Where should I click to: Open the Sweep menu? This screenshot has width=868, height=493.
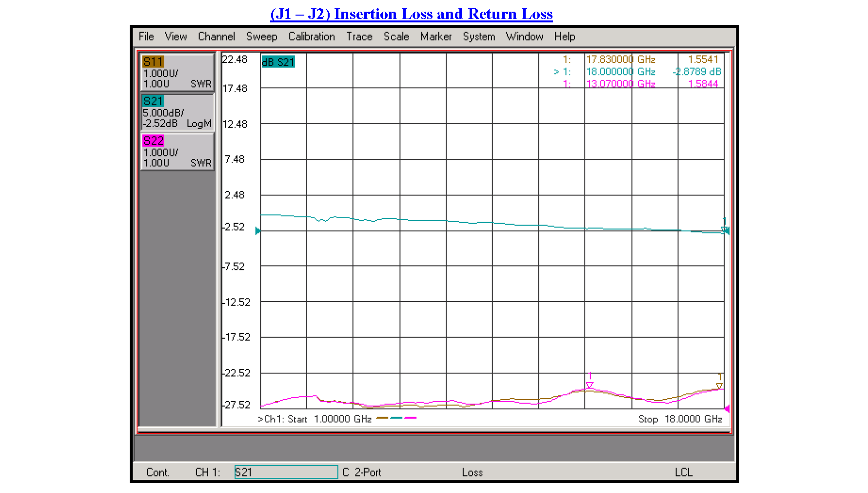262,37
